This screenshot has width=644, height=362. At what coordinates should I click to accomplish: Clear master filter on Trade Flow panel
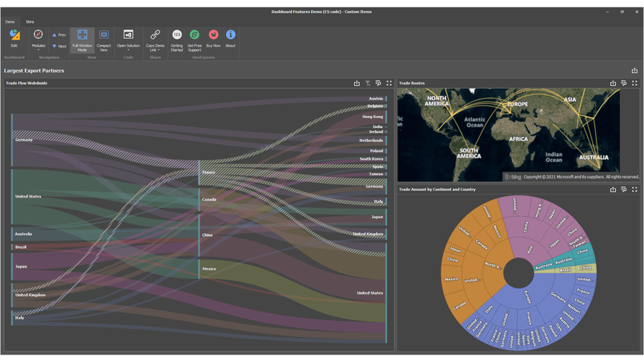(x=368, y=83)
